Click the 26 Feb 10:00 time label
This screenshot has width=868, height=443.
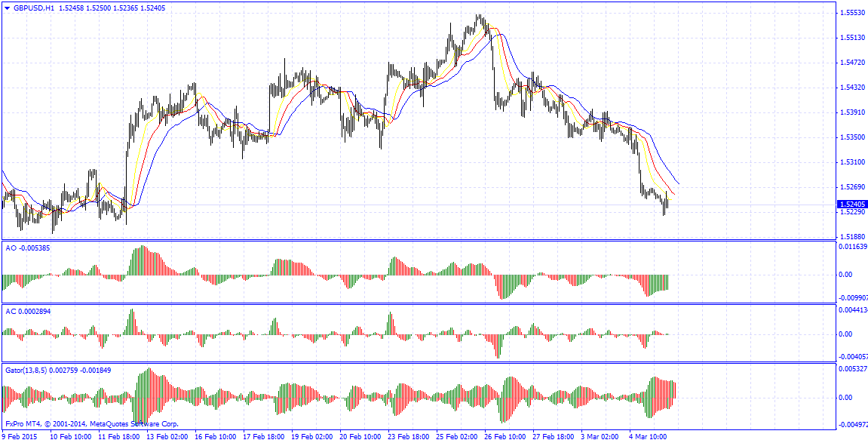[x=506, y=437]
